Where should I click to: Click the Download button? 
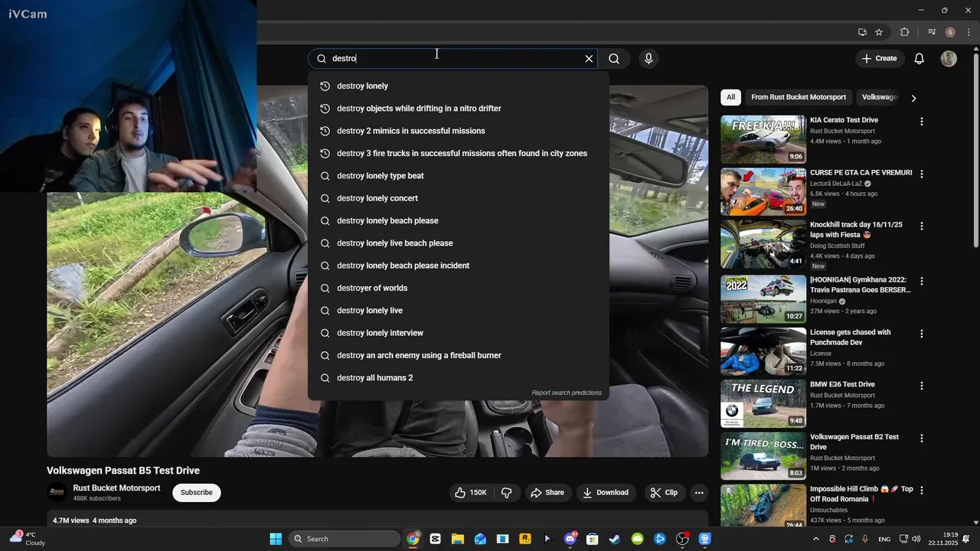click(x=606, y=493)
